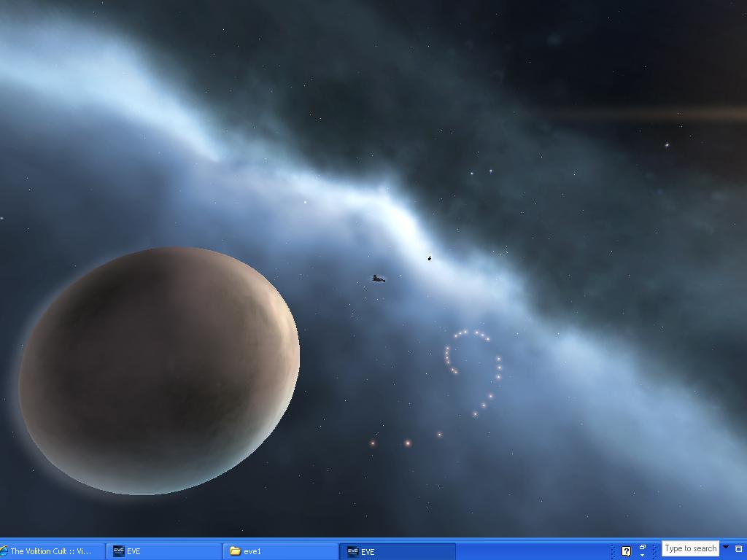Open the dropdown arrow beside search box

pos(726,547)
